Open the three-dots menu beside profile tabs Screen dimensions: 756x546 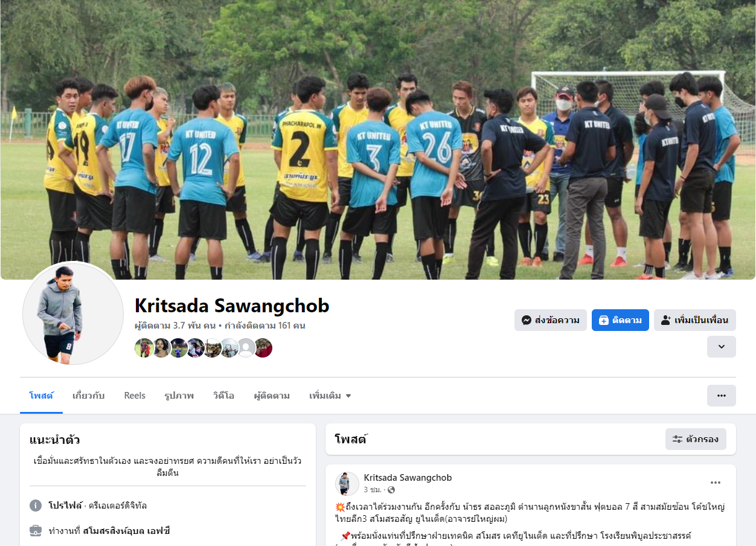point(722,396)
